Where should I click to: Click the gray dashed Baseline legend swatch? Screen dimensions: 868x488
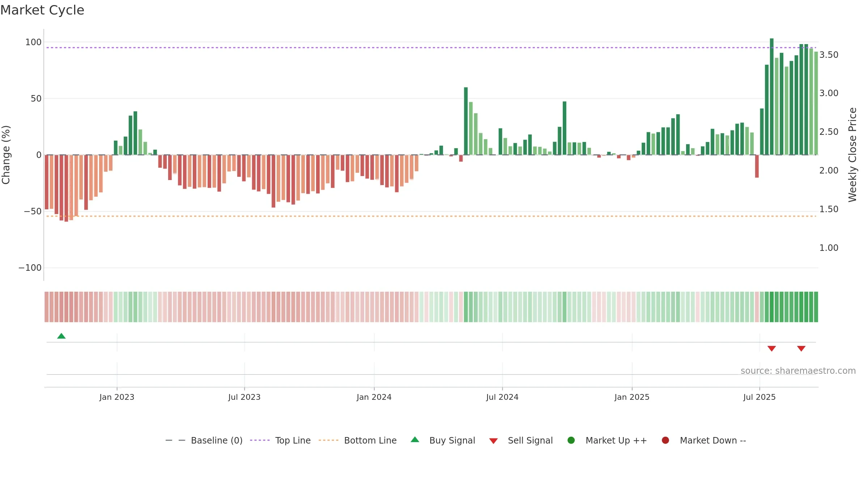175,440
